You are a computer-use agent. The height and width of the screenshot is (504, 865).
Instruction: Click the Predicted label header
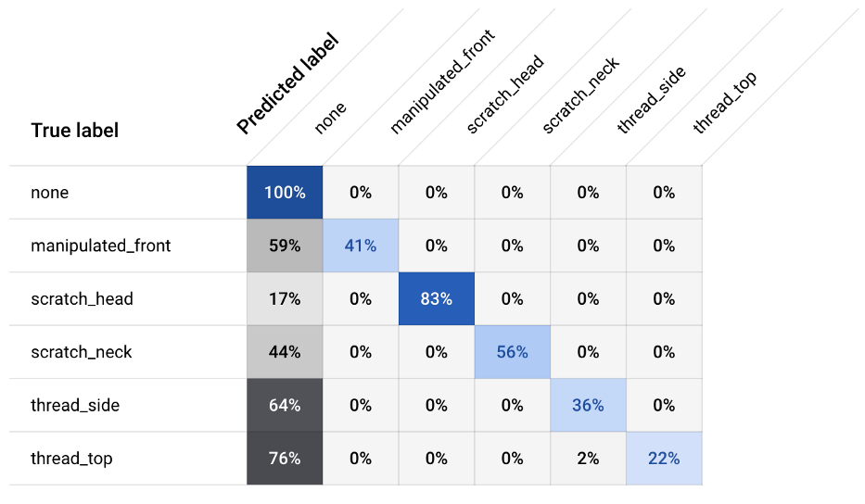pyautogui.click(x=287, y=85)
